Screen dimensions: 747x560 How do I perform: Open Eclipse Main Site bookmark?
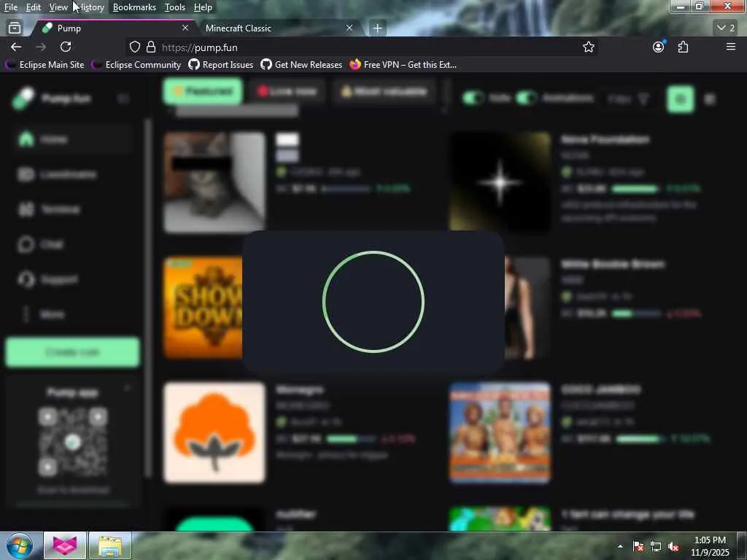click(x=46, y=65)
